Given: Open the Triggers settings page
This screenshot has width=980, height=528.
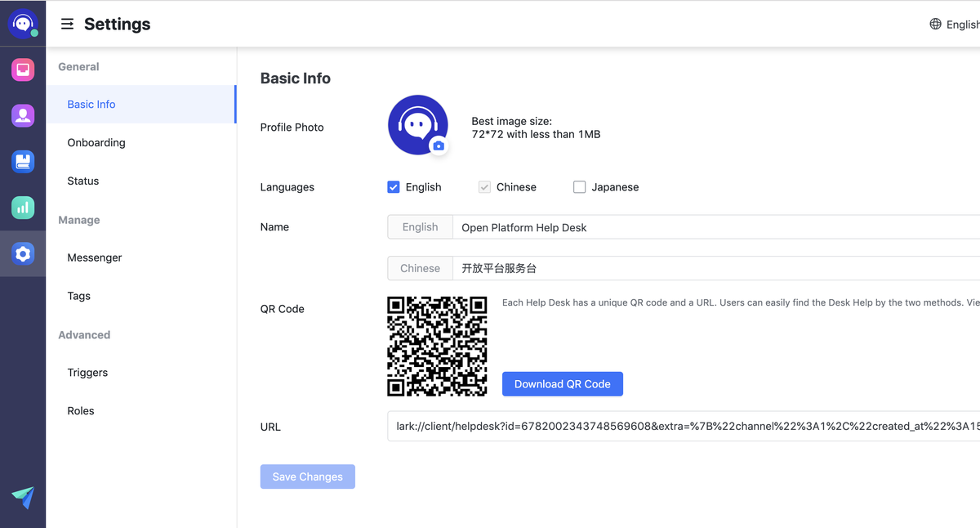Looking at the screenshot, I should [x=87, y=372].
